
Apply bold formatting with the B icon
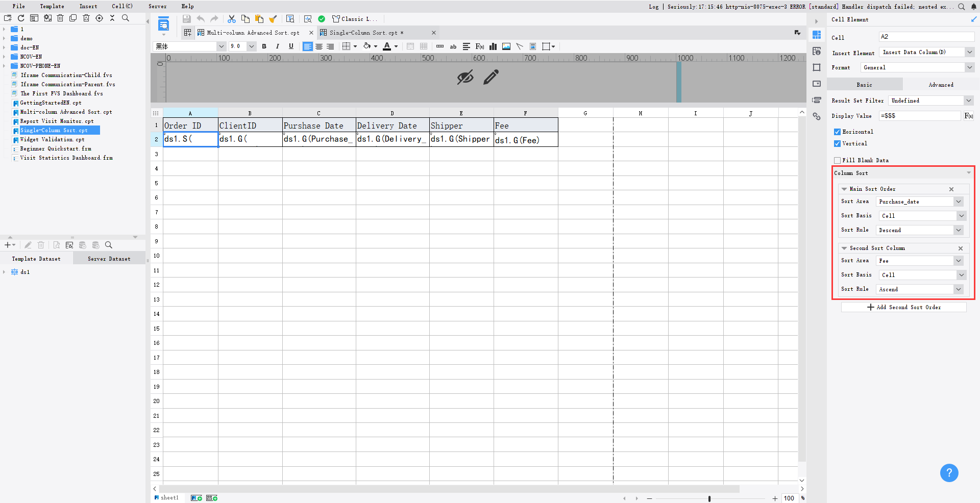264,46
